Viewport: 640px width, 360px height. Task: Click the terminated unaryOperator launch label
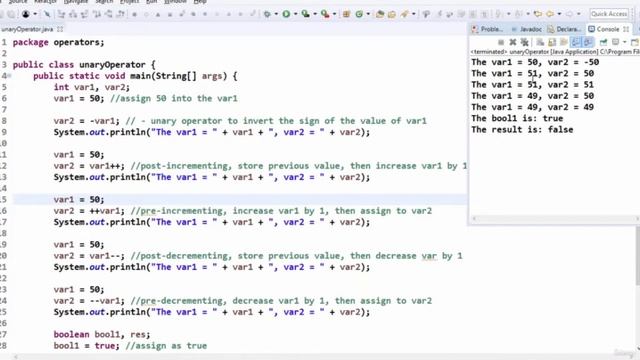tap(555, 52)
